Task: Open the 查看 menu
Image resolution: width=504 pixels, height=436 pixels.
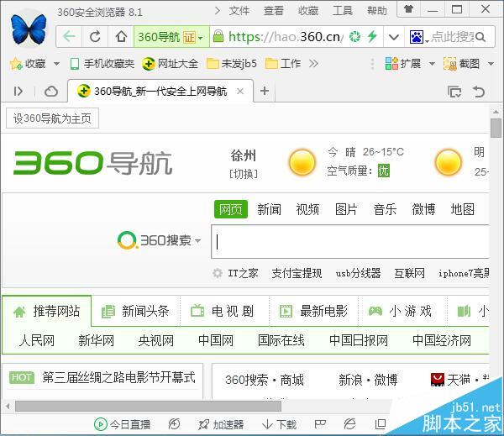Action: (274, 11)
